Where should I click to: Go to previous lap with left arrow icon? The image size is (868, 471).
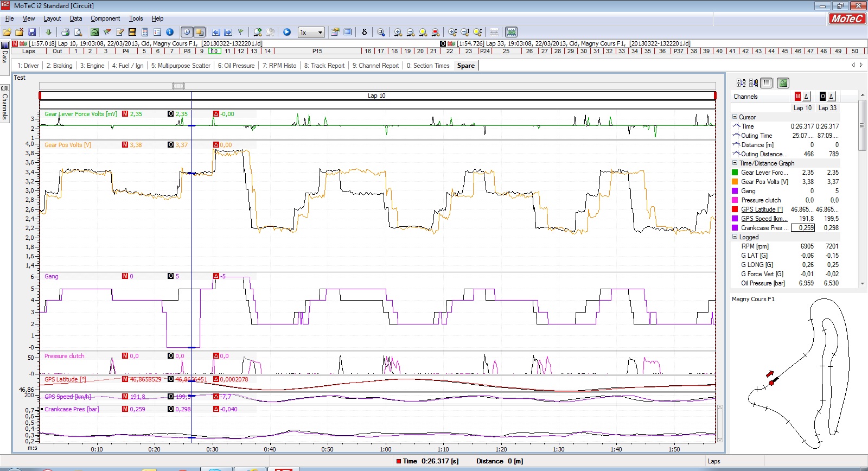[216, 32]
